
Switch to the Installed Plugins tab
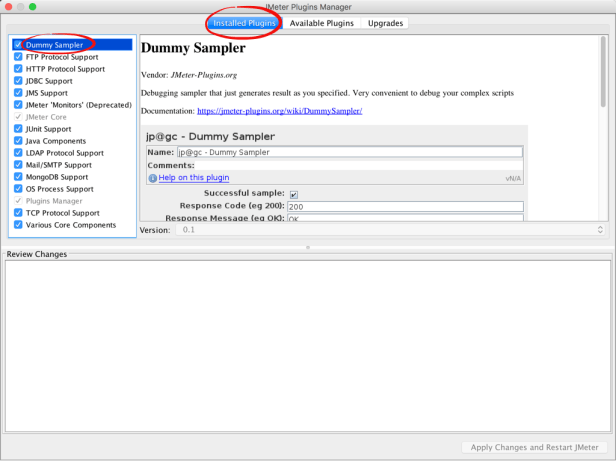coord(244,23)
